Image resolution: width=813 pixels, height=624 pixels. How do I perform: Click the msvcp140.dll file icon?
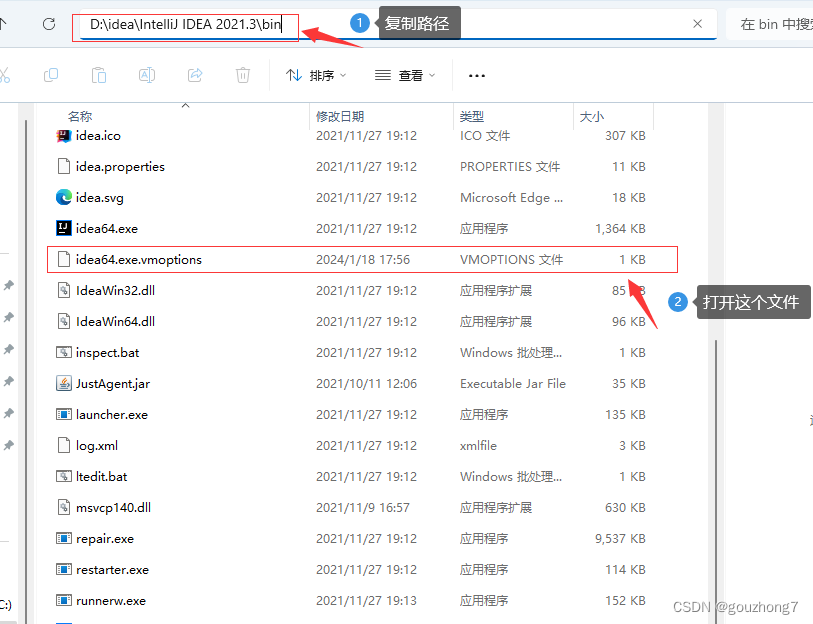pyautogui.click(x=63, y=507)
